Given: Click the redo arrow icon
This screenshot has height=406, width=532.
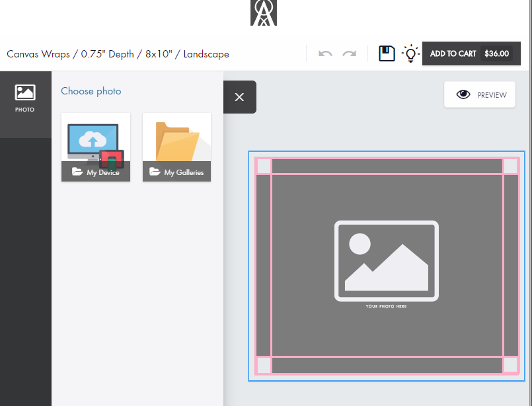Looking at the screenshot, I should coord(349,53).
